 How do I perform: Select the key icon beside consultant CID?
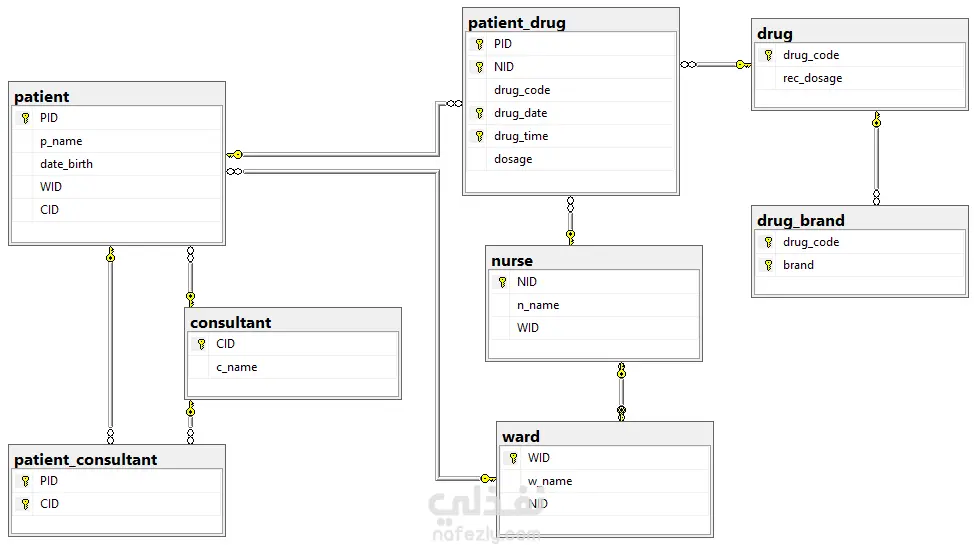coord(201,344)
